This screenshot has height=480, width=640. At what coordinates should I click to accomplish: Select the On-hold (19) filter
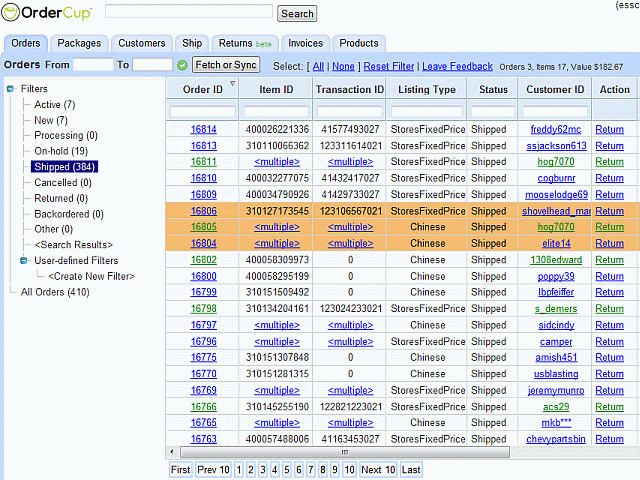point(60,151)
